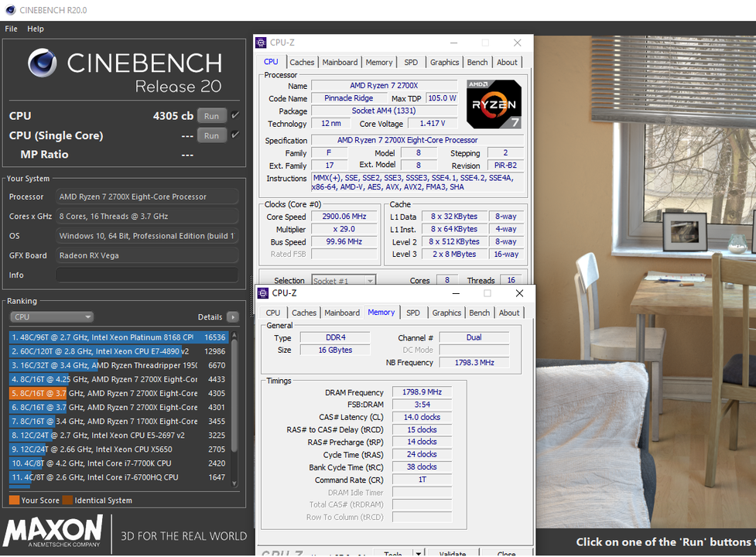Open About tab in lower CPU-Z window

pyautogui.click(x=509, y=313)
